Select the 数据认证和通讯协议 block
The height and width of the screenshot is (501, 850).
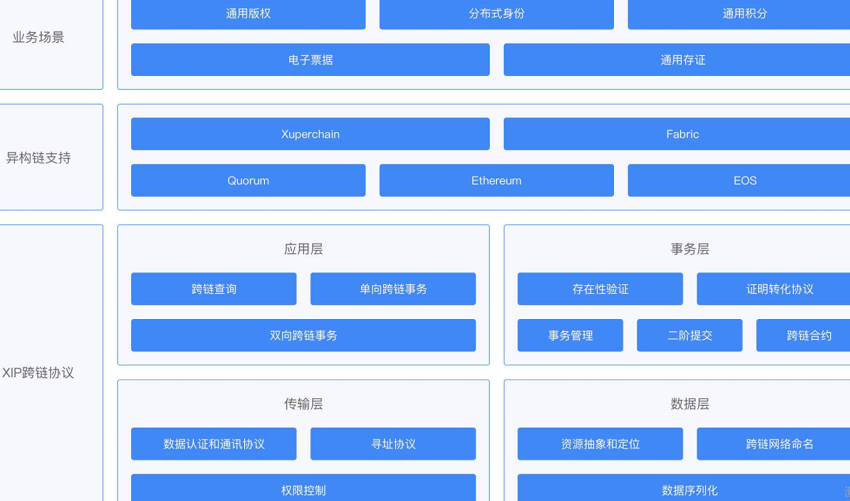(x=214, y=444)
